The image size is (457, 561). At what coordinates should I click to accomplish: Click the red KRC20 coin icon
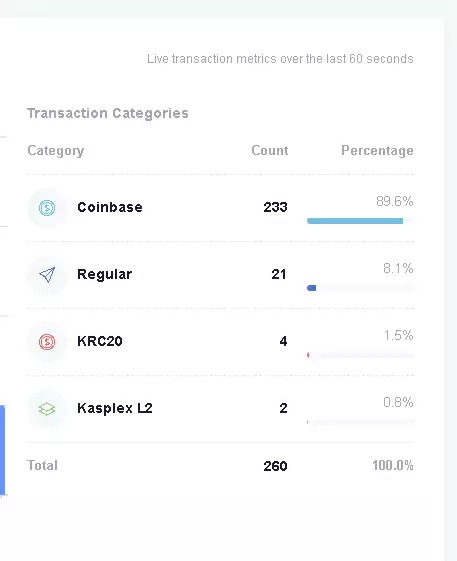[x=47, y=342]
